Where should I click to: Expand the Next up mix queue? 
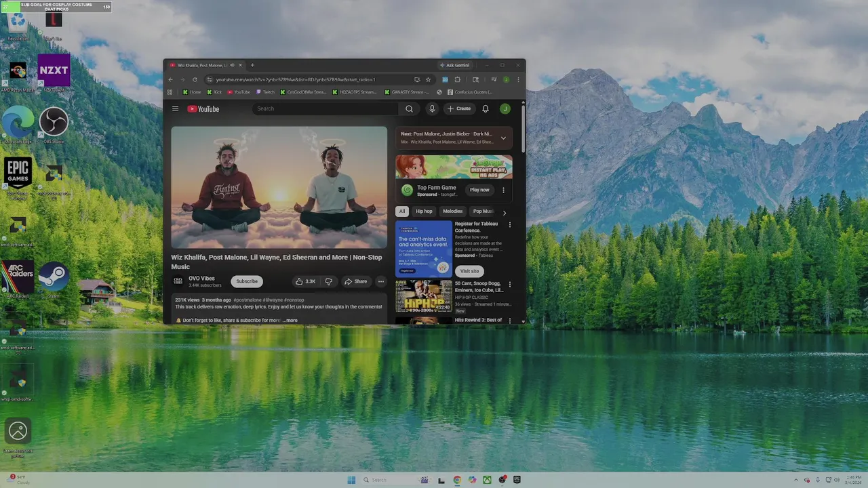pyautogui.click(x=503, y=138)
